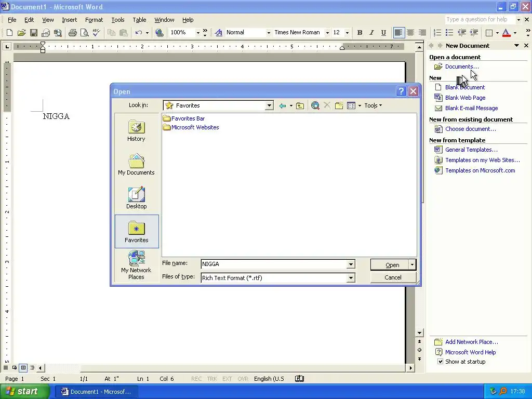Viewport: 532px width, 399px height.
Task: Open the Style Normal dropdown
Action: click(269, 33)
